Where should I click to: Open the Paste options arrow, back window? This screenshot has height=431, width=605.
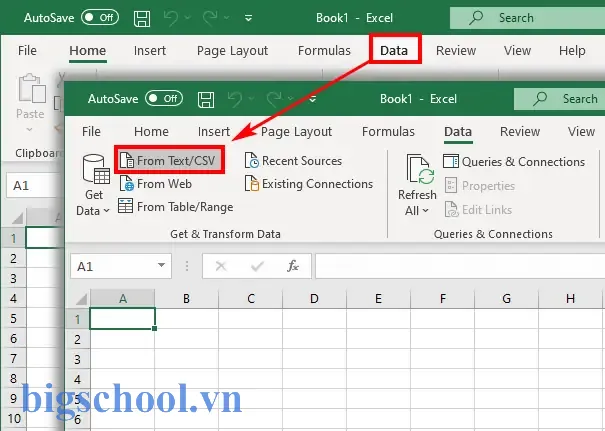[x=30, y=130]
